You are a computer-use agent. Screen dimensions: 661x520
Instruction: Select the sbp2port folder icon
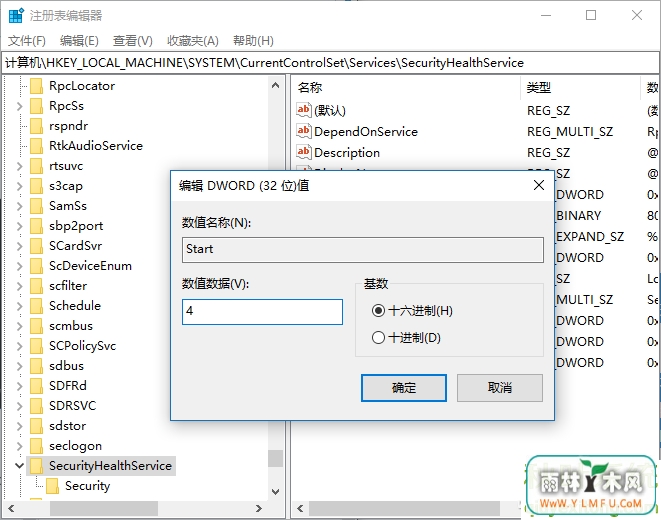(x=37, y=226)
